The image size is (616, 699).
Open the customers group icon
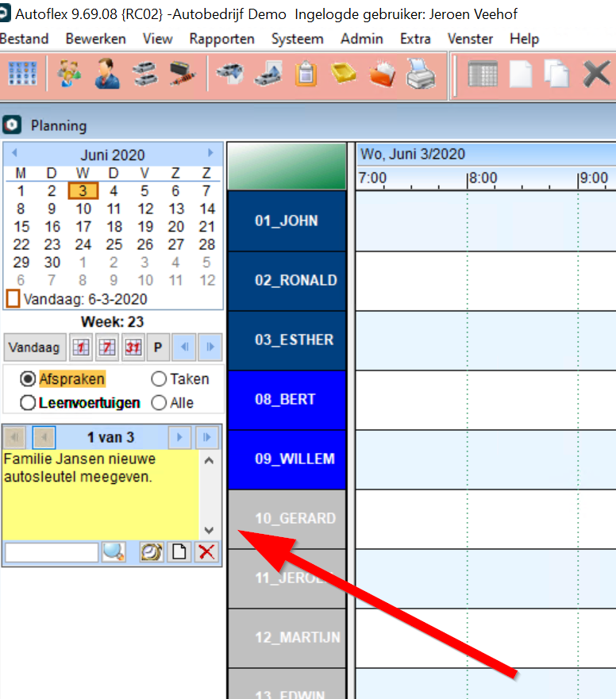coord(69,74)
